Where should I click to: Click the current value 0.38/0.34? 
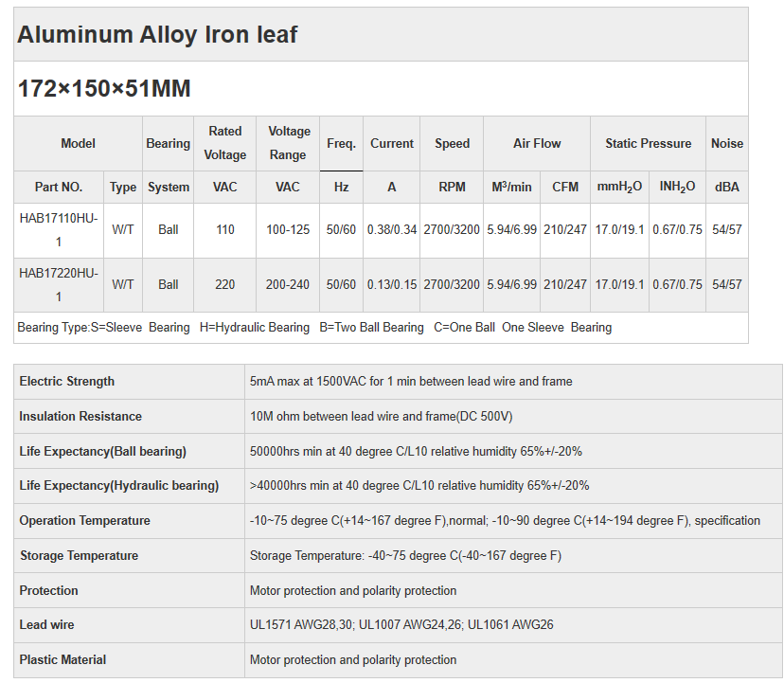click(x=392, y=230)
